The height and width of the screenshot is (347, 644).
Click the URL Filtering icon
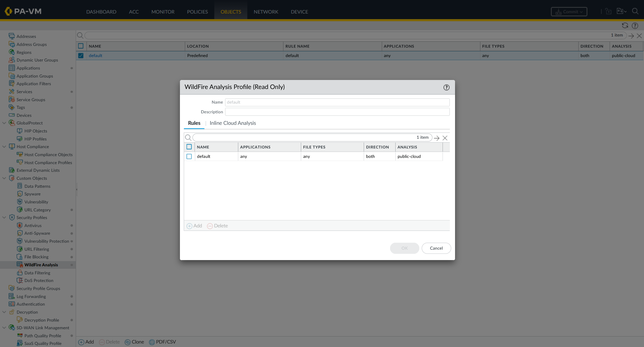coord(20,249)
